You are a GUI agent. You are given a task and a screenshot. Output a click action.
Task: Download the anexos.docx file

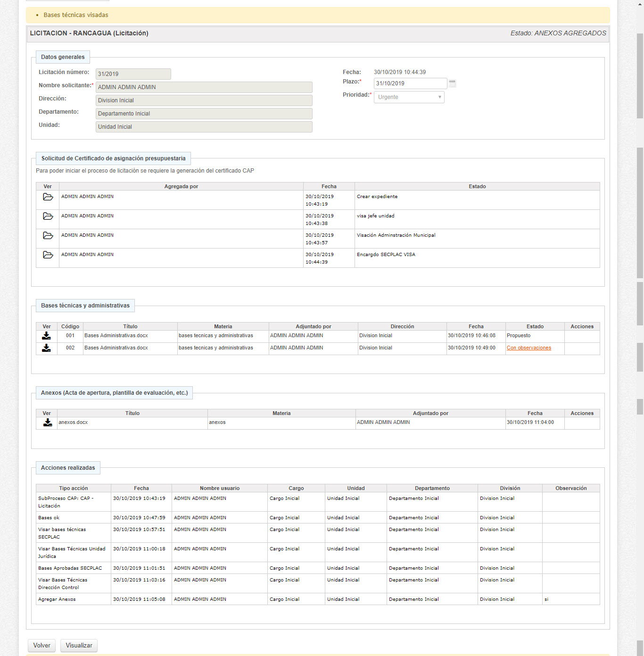[48, 423]
